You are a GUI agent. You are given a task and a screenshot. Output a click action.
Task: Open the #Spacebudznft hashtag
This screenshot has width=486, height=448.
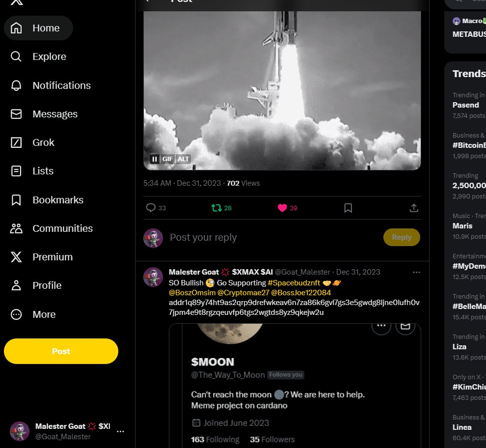[294, 283]
